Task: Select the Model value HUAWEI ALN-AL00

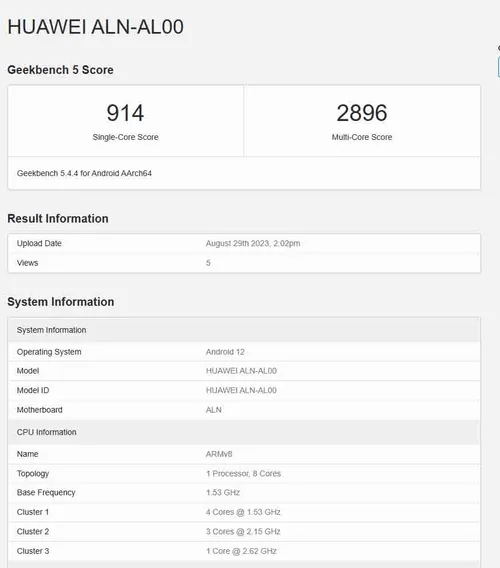Action: point(241,371)
